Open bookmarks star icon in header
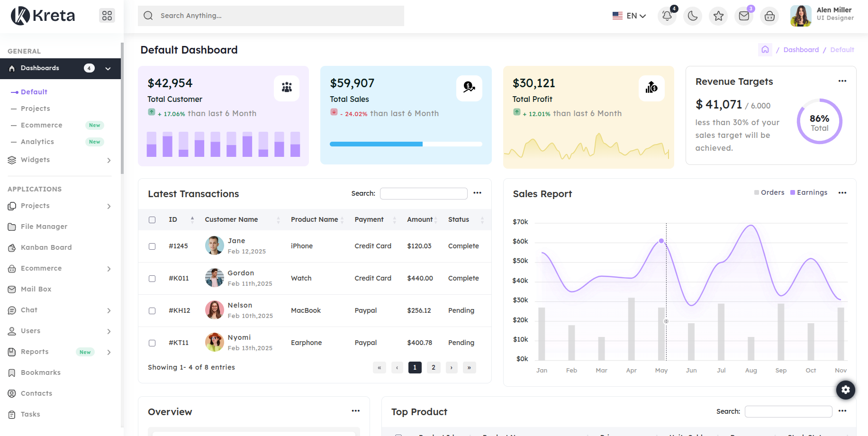 [718, 16]
